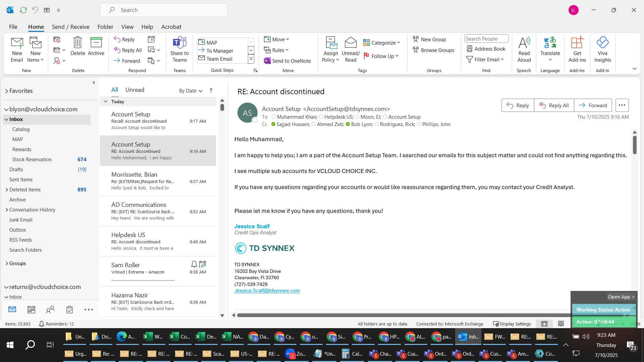Image resolution: width=644 pixels, height=362 pixels.
Task: Open Jessica.Scalf@tdsynnex.com email link
Action: pos(267,291)
